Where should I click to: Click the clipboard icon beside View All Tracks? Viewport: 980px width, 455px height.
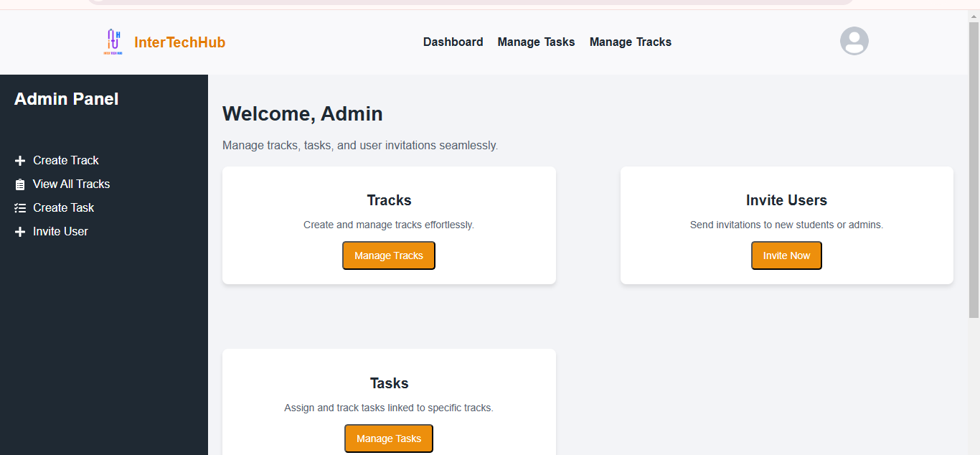click(x=20, y=184)
